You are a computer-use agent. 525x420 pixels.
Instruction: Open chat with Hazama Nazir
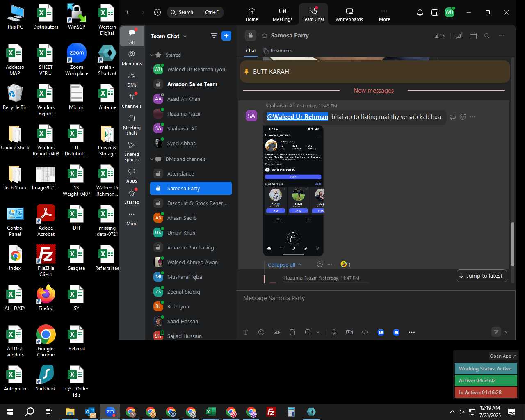(191, 114)
